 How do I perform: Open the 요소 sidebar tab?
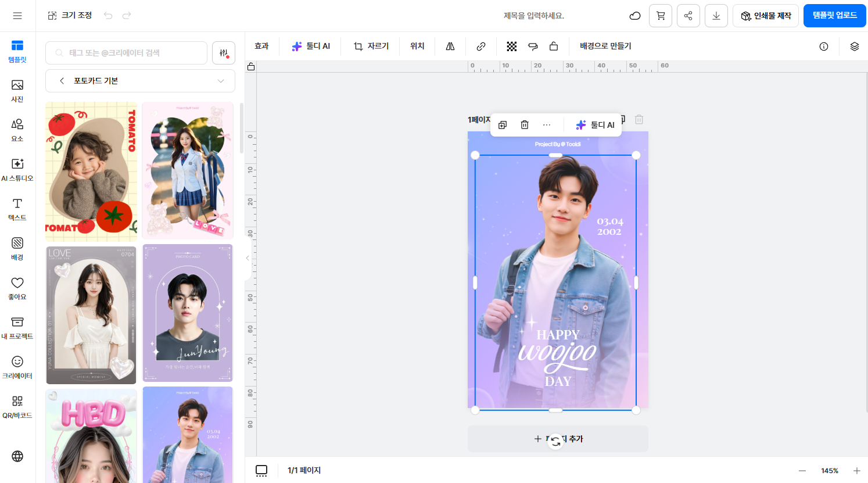click(x=17, y=130)
